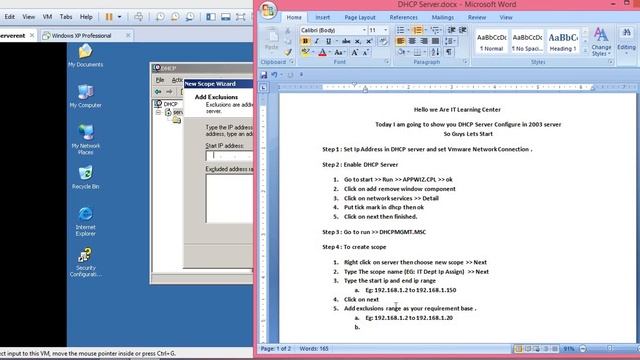Image resolution: width=640 pixels, height=360 pixels.
Task: Click VMware take snapshot icon
Action: tap(160, 17)
